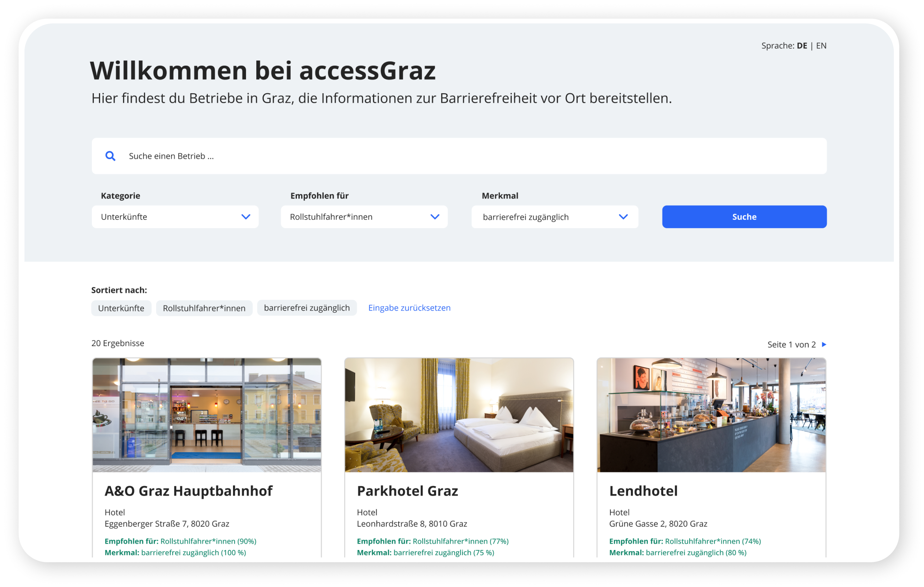Click next page arrow beside Seite 1 von 2
Viewport: 924px width, 587px height.
tap(824, 344)
